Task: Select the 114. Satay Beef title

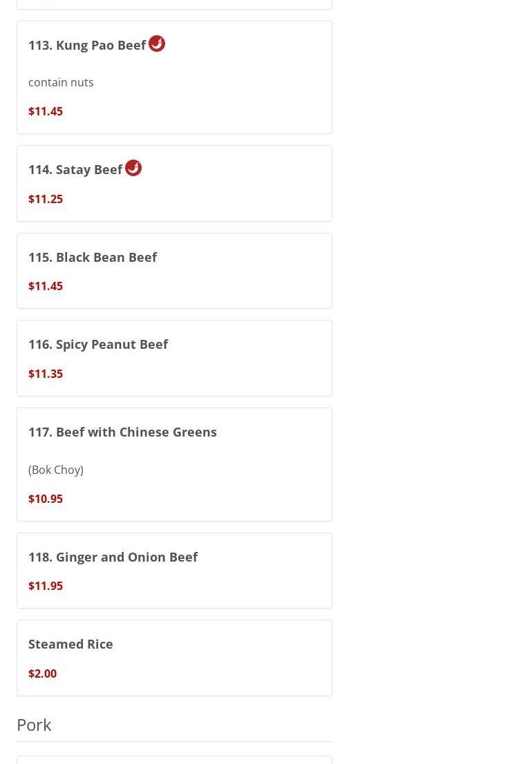Action: pos(75,169)
